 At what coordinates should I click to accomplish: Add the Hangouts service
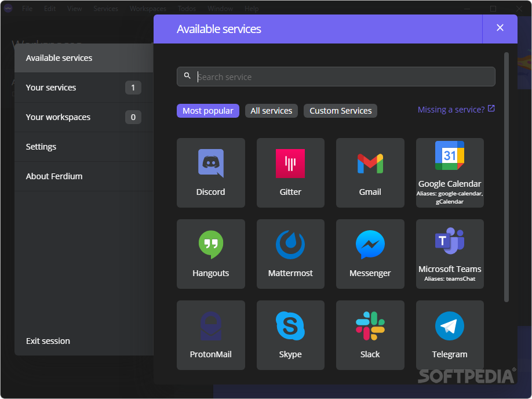(x=210, y=253)
